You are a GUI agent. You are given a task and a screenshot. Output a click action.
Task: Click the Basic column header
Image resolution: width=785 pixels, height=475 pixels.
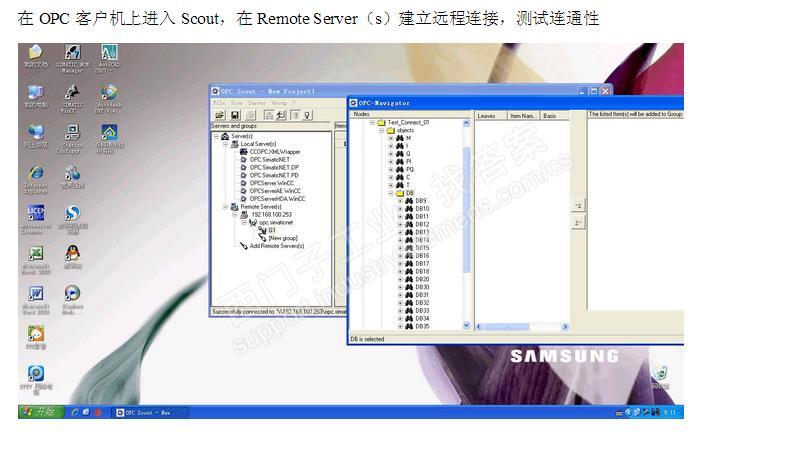point(555,116)
